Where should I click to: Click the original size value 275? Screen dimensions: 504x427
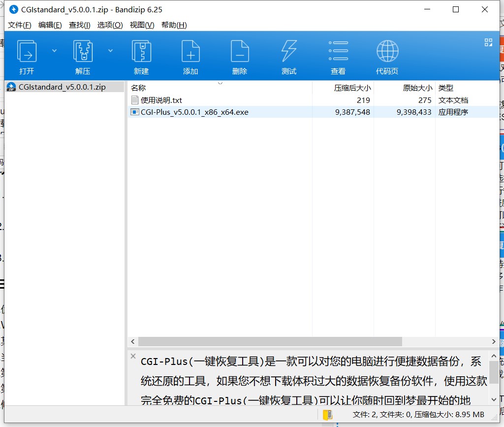425,100
